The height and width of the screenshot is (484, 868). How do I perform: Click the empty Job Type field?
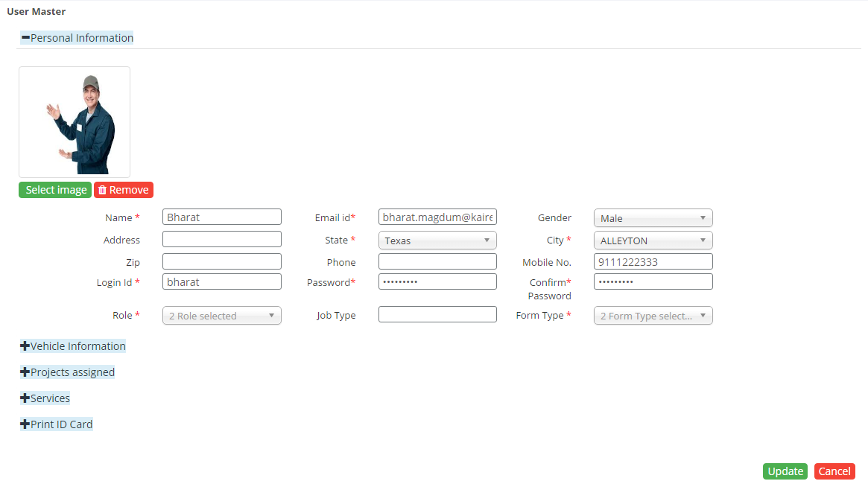[437, 314]
